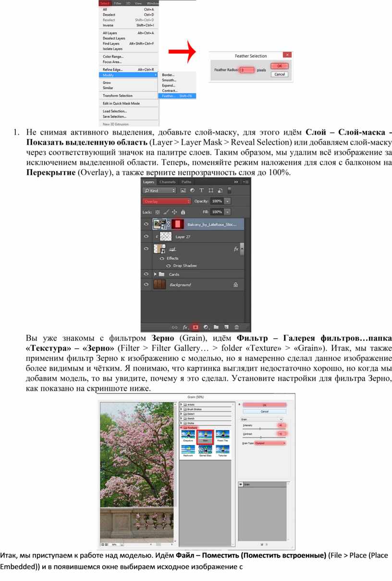
Task: Expand the Sketch filter folder
Action: 182,418
